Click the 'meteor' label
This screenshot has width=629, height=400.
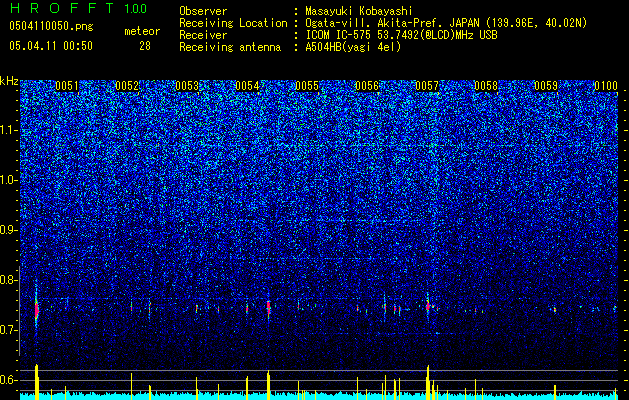coord(142,31)
